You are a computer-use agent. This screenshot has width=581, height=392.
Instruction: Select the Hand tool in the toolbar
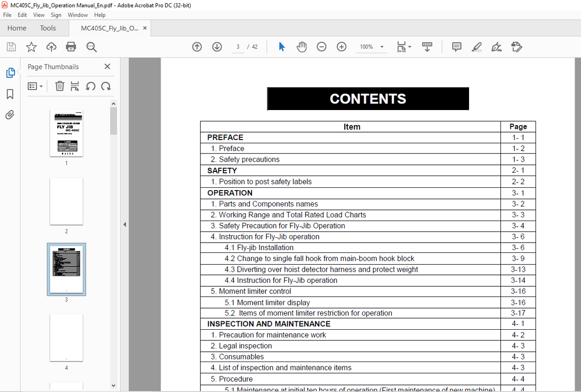point(301,47)
